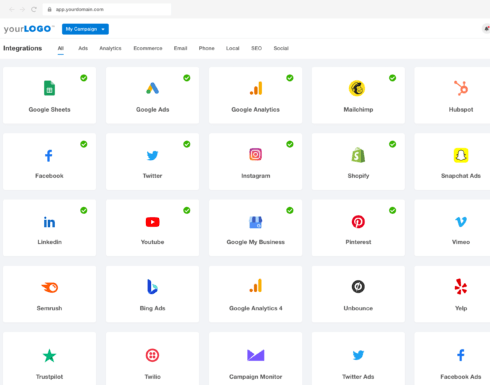Toggle the Linkedin connected checkmark
Screen dimensions: 490x385
[x=84, y=210]
